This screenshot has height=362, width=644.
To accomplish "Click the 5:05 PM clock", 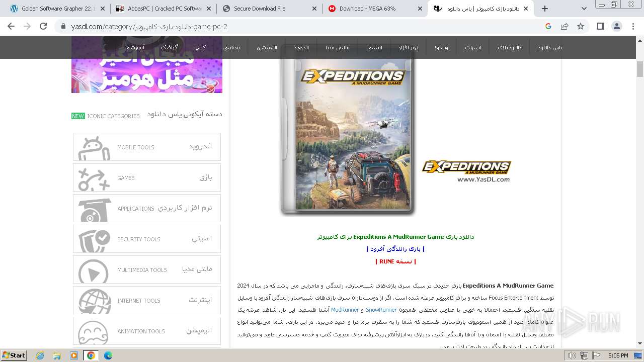I will click(618, 355).
